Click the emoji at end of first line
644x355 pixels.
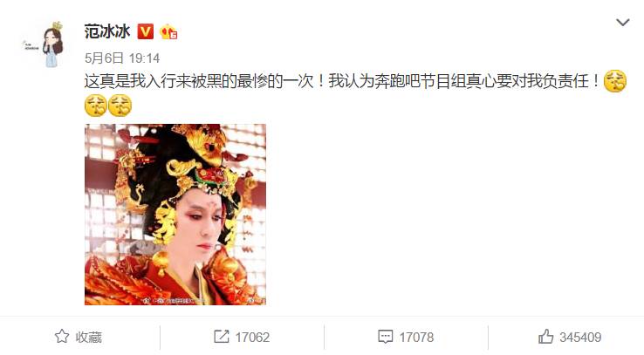coord(615,81)
